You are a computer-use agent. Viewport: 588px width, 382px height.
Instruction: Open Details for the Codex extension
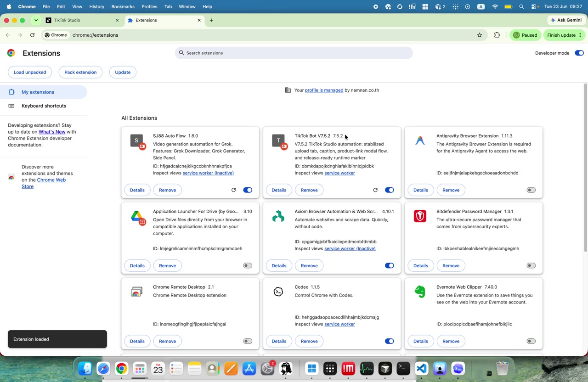(279, 341)
